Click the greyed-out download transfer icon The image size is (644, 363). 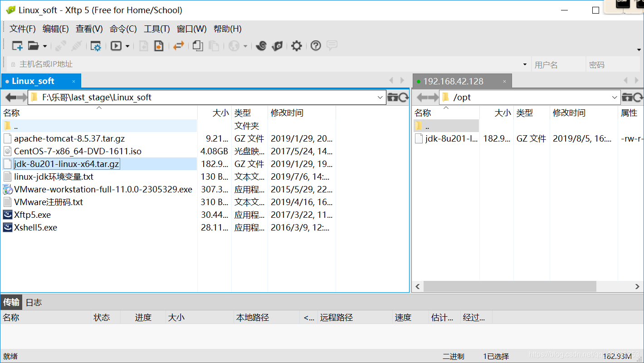(143, 46)
